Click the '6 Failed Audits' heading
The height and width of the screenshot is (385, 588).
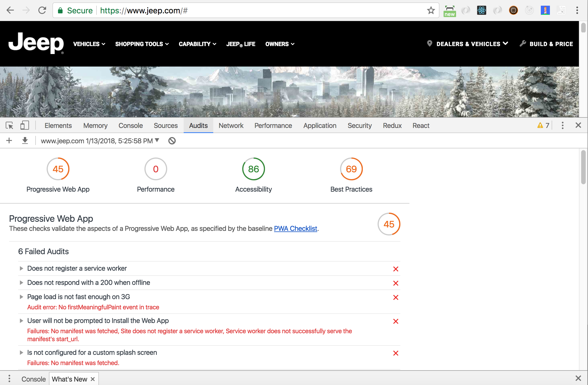[43, 251]
